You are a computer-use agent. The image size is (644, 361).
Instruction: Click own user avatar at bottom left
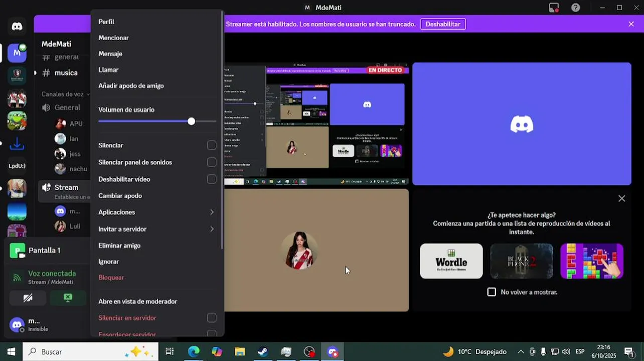click(17, 325)
